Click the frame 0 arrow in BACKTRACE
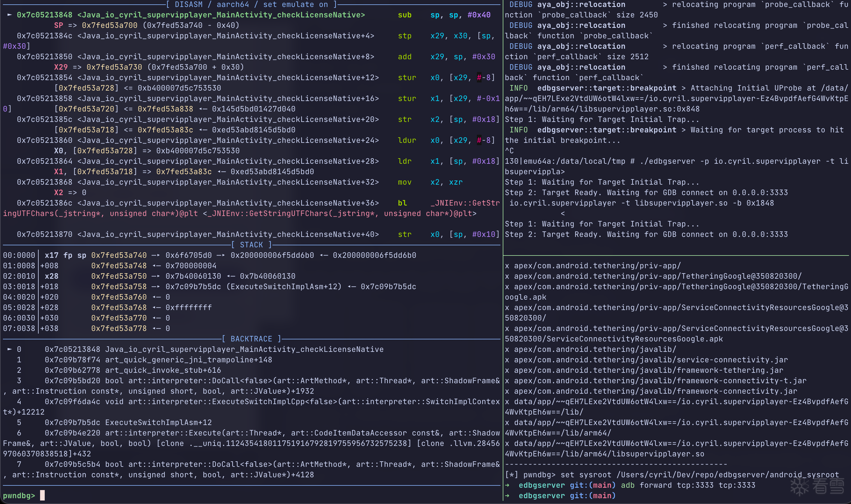Viewport: 851px width, 504px height. [x=10, y=349]
